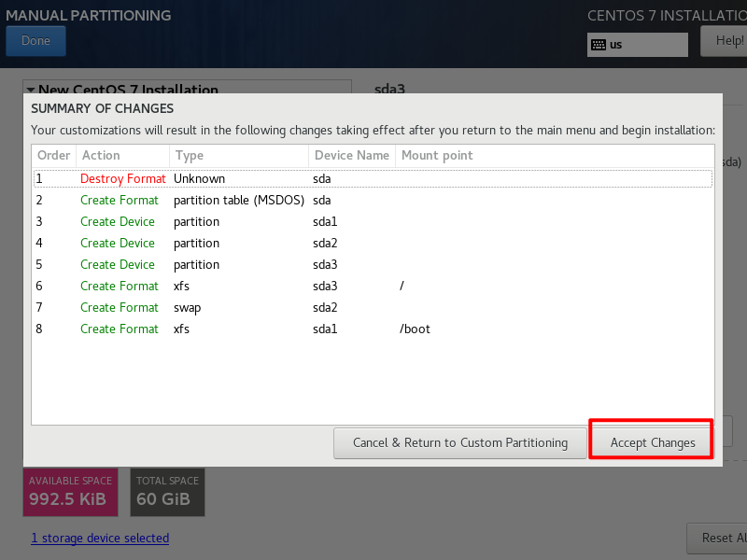Select the sda3 device cell in row 5
The height and width of the screenshot is (560, 747).
pyautogui.click(x=325, y=265)
